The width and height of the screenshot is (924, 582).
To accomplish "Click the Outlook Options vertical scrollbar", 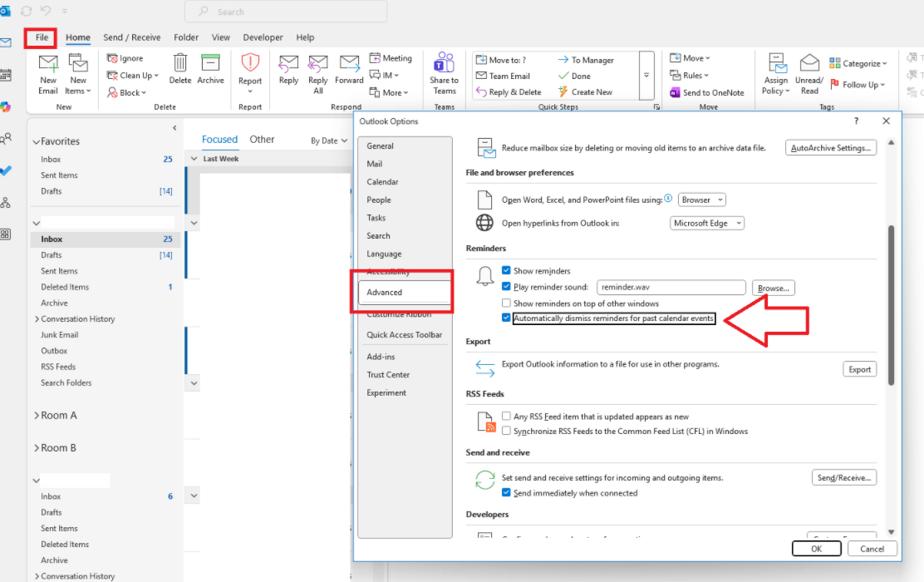I will click(891, 305).
